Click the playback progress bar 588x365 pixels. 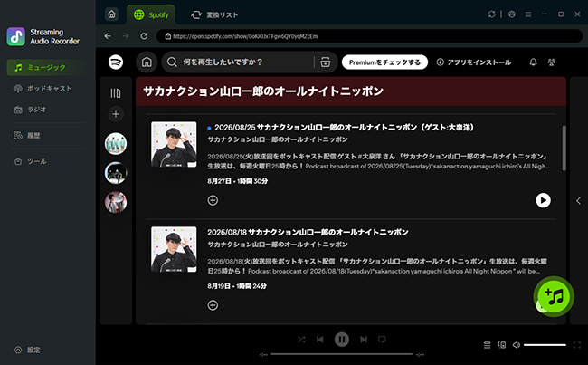coord(342,354)
